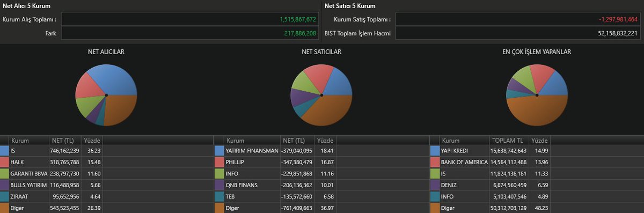
Task: Select the DENIZ row
Action: (x=537, y=185)
